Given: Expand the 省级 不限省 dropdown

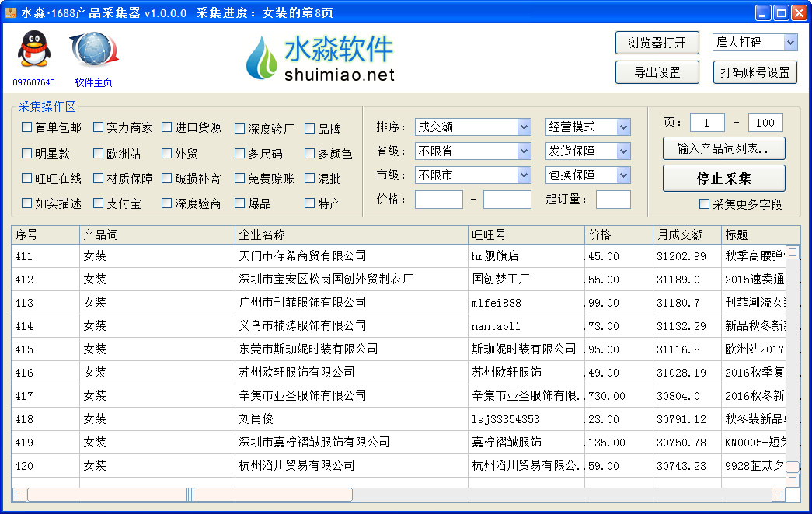Looking at the screenshot, I should point(473,151).
